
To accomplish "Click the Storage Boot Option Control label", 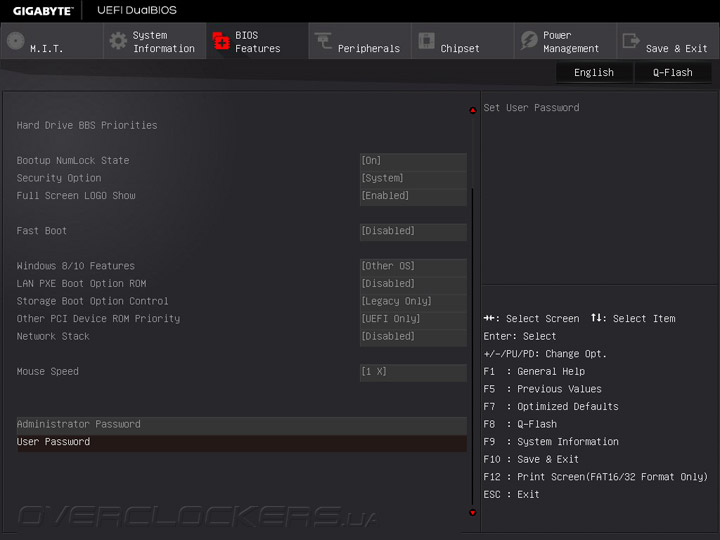I will [92, 301].
